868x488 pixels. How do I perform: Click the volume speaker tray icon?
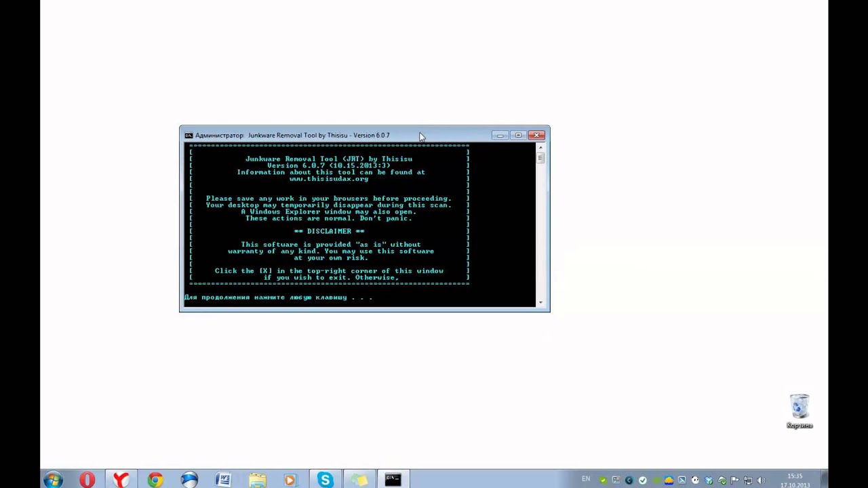pyautogui.click(x=761, y=481)
